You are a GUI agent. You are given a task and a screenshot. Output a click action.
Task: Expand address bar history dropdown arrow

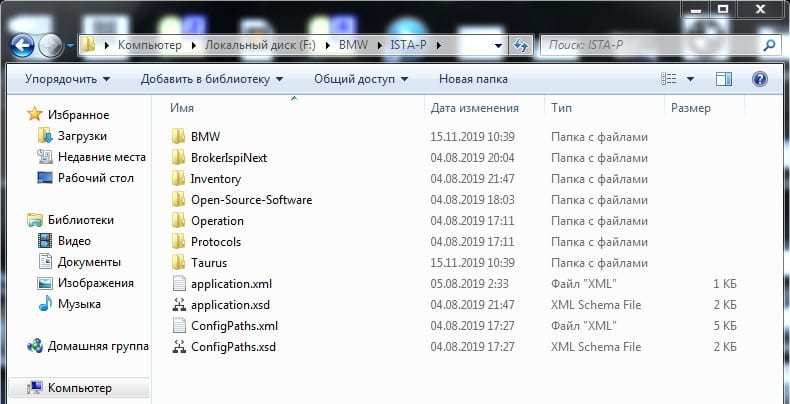click(x=498, y=46)
